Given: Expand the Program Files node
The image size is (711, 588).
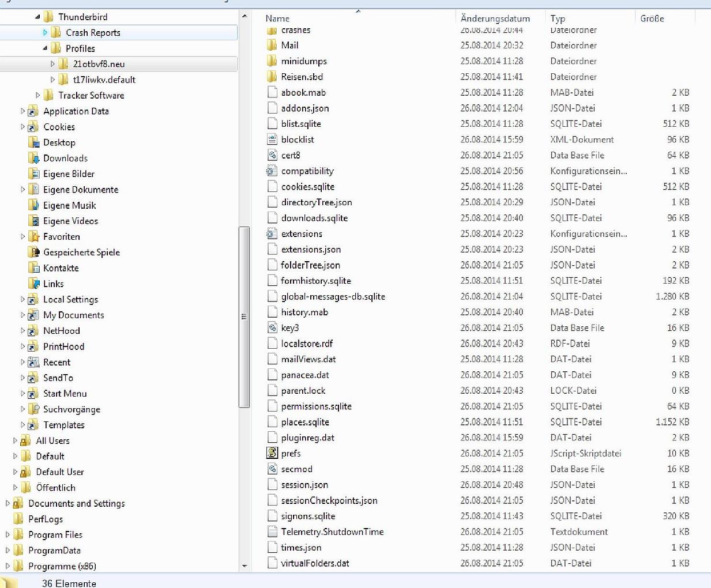Looking at the screenshot, I should click(8, 534).
